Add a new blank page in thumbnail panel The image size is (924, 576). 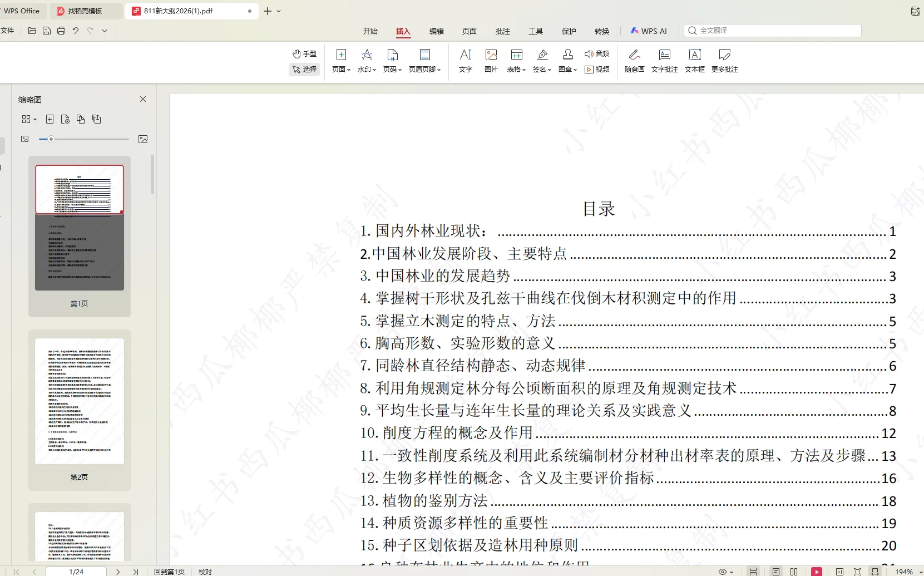coord(50,119)
